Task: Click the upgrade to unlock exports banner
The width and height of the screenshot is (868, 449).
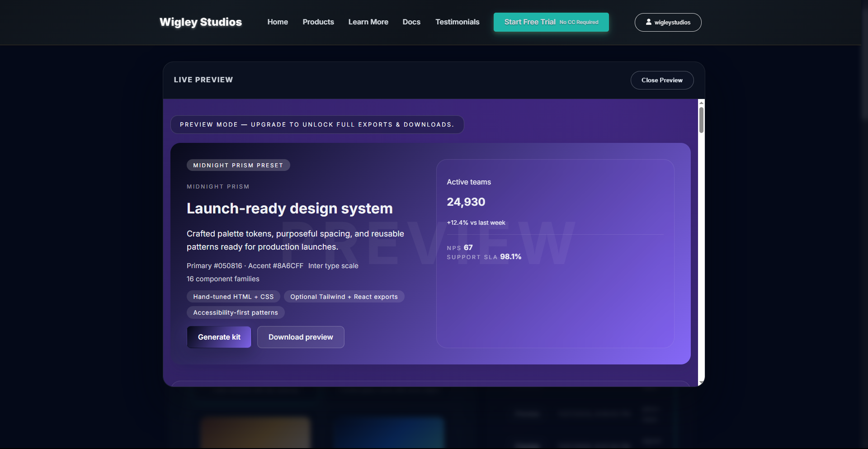Action: click(317, 124)
